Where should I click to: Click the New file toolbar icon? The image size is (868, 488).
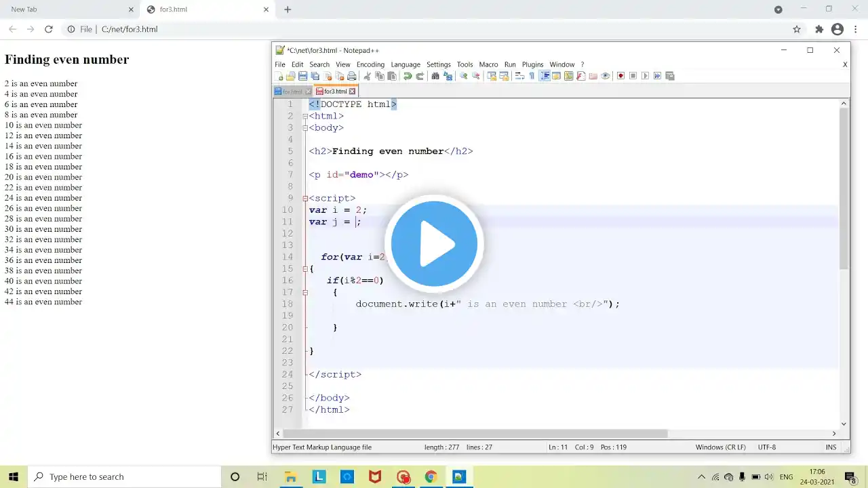279,76
